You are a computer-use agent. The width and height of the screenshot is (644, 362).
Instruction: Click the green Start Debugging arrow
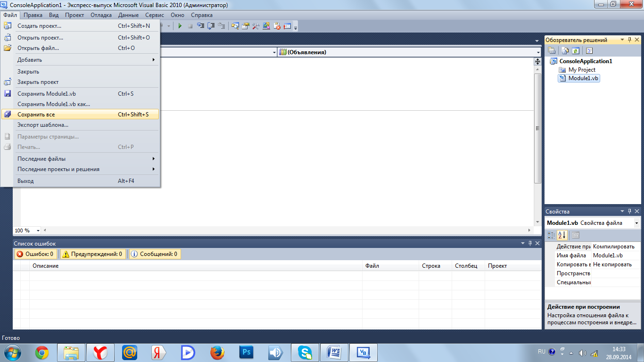180,26
